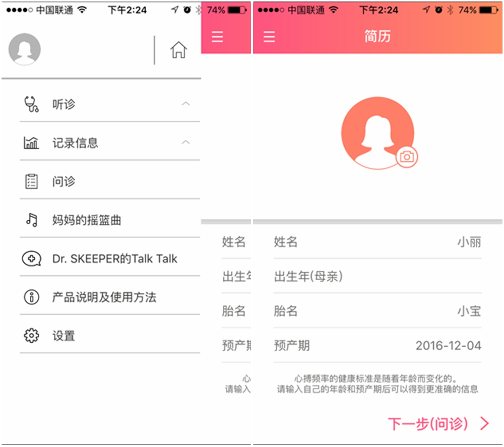Click the 预产期 date 2016-12-04
The width and height of the screenshot is (504, 447).
[x=449, y=346]
